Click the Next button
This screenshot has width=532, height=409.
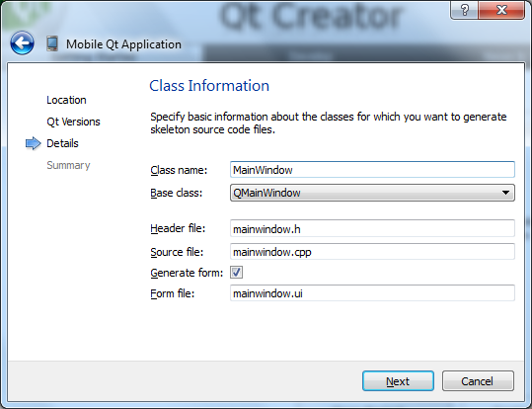(398, 381)
